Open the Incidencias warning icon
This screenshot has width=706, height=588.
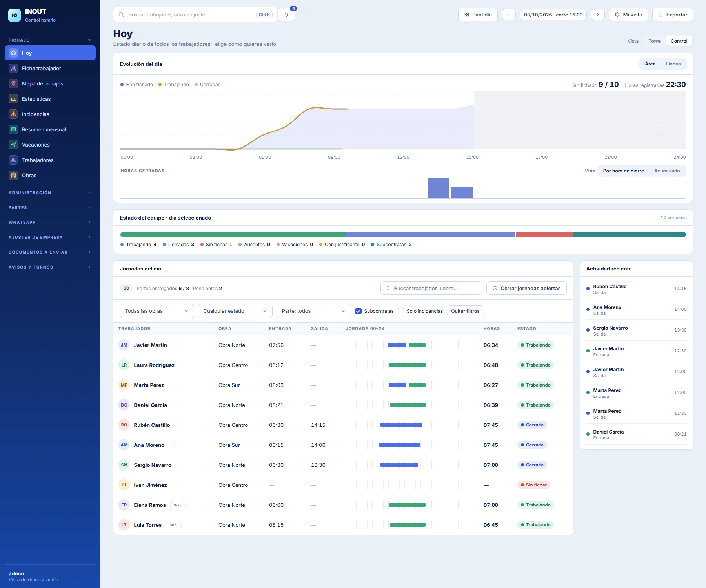click(13, 114)
